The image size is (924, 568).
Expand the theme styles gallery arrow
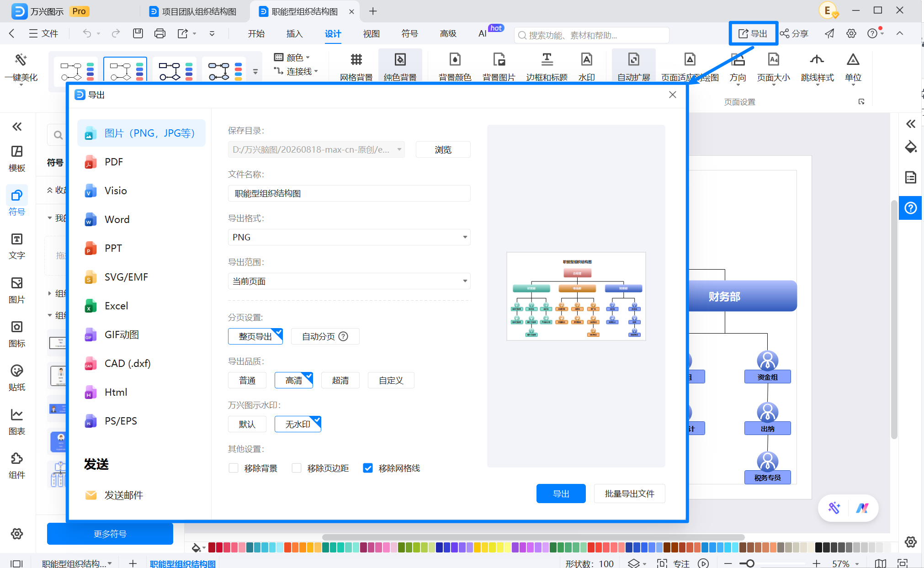[x=255, y=72]
